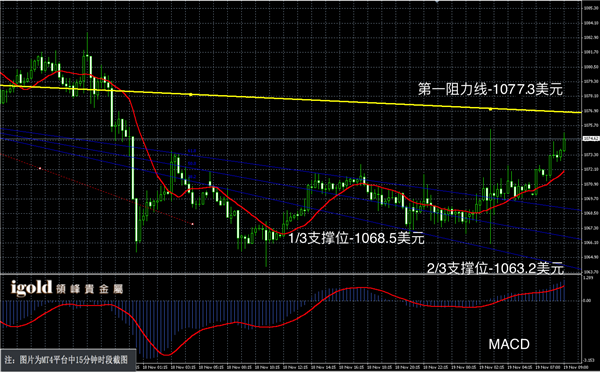The image size is (600, 372).
Task: Click the 第一阻力线-1077.3美元 label
Action: click(490, 89)
